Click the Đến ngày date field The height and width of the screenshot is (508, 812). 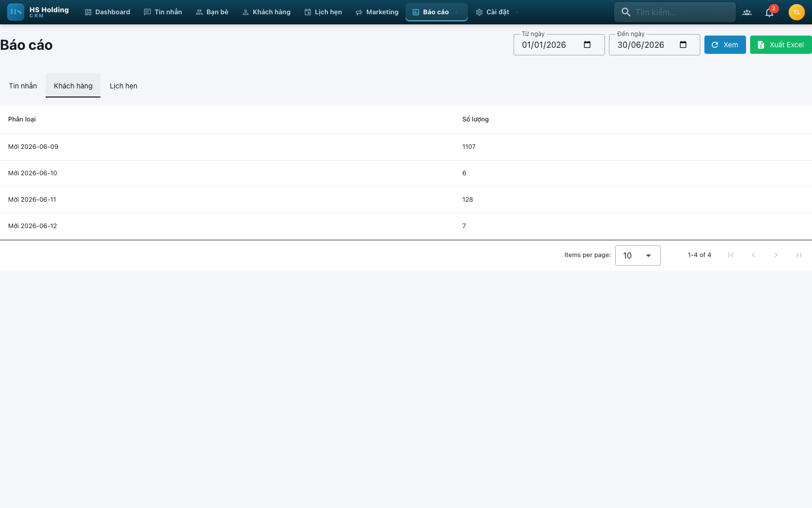[654, 45]
